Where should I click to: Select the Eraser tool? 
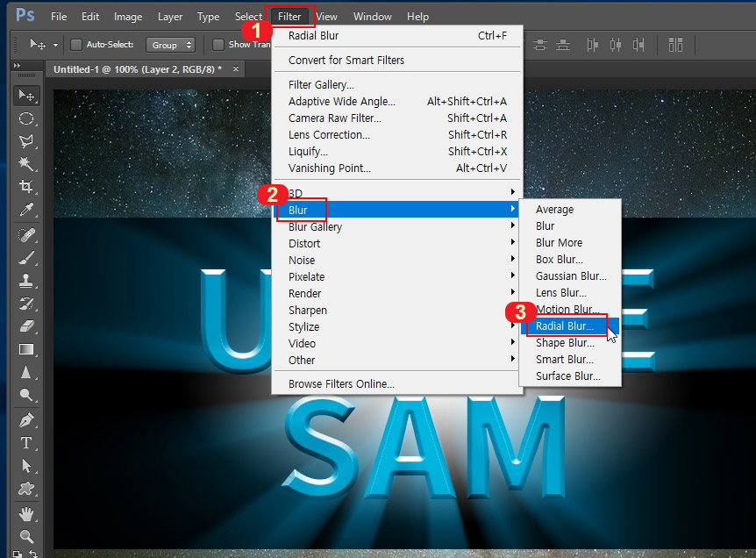tap(26, 326)
